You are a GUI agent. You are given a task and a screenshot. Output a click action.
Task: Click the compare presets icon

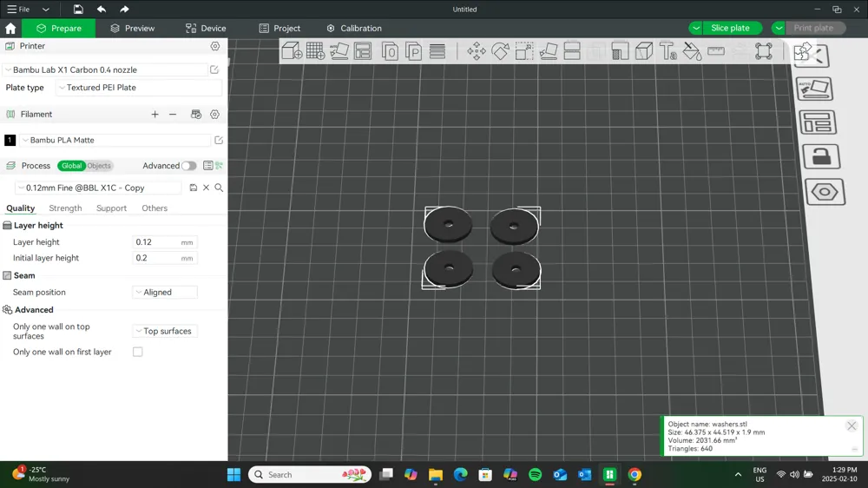click(220, 166)
